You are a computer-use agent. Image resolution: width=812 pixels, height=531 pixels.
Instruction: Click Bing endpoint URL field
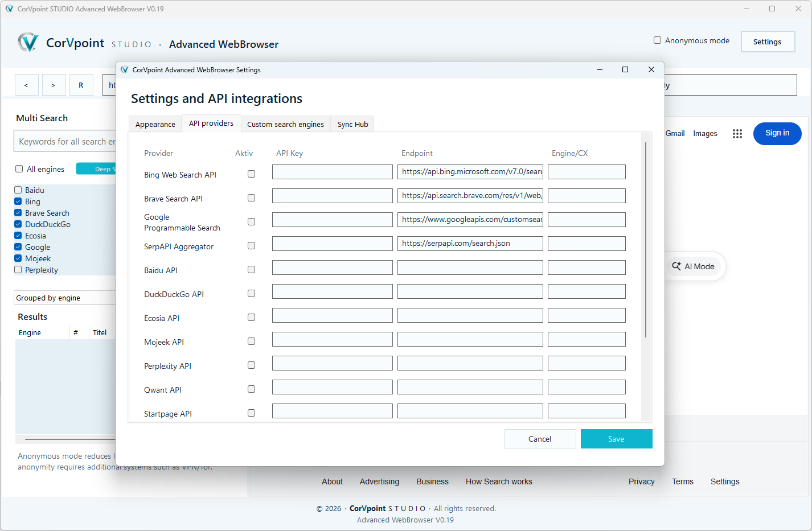[x=470, y=172]
